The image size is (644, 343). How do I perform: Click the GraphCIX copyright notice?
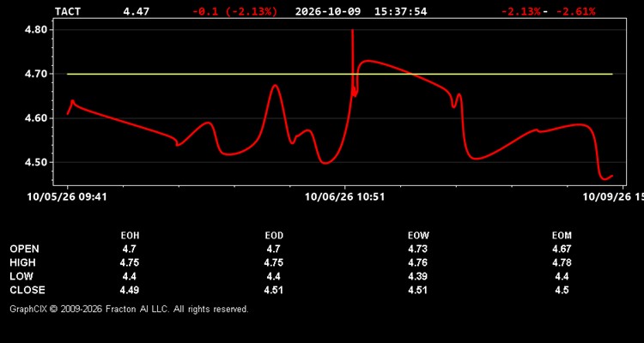129,310
